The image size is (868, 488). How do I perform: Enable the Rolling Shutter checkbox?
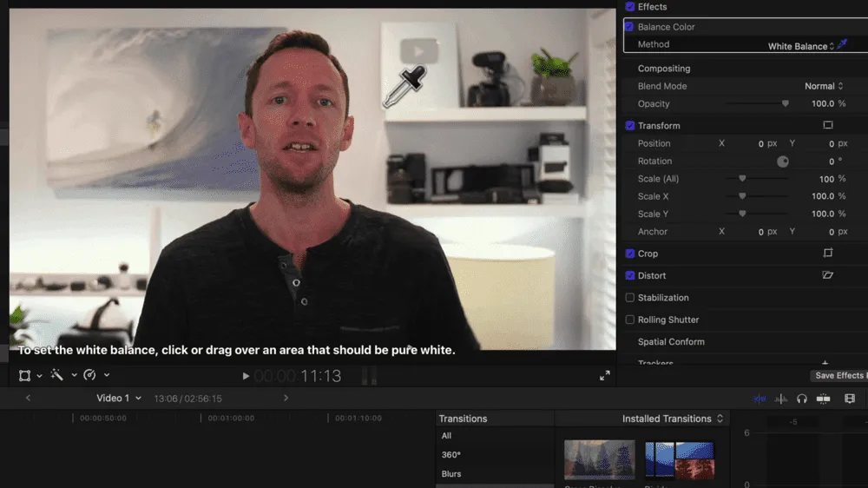click(x=630, y=320)
